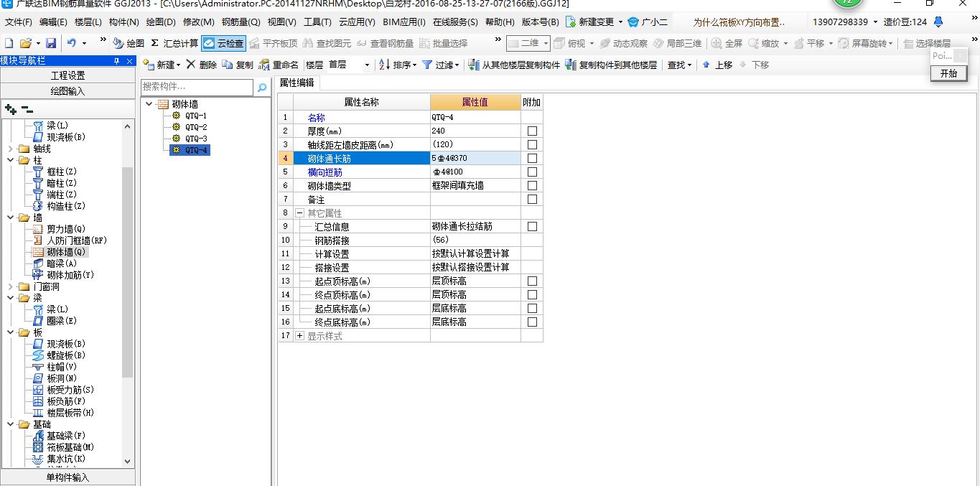The height and width of the screenshot is (486, 980).
Task: Open the 构件(N) menu
Action: [123, 22]
